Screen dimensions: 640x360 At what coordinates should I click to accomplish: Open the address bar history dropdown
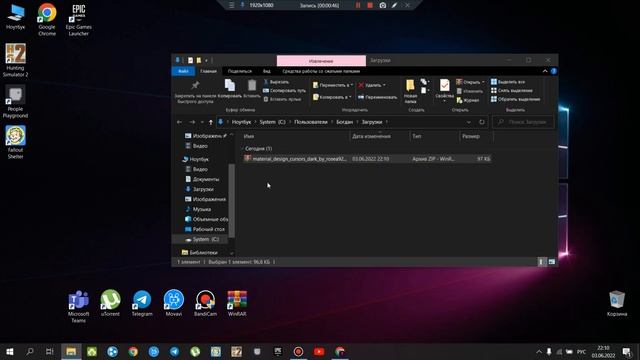point(469,122)
